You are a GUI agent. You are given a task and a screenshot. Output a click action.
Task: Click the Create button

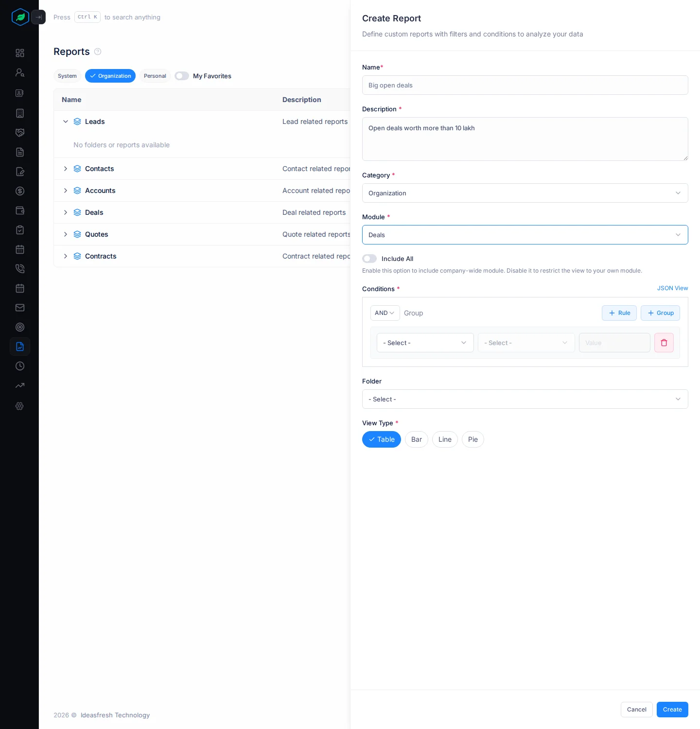click(672, 710)
